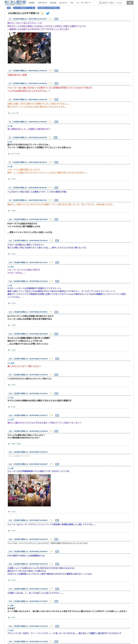Click the >>85 reply link under post 20
The height and width of the screenshot is (644, 138).
coord(13,444)
